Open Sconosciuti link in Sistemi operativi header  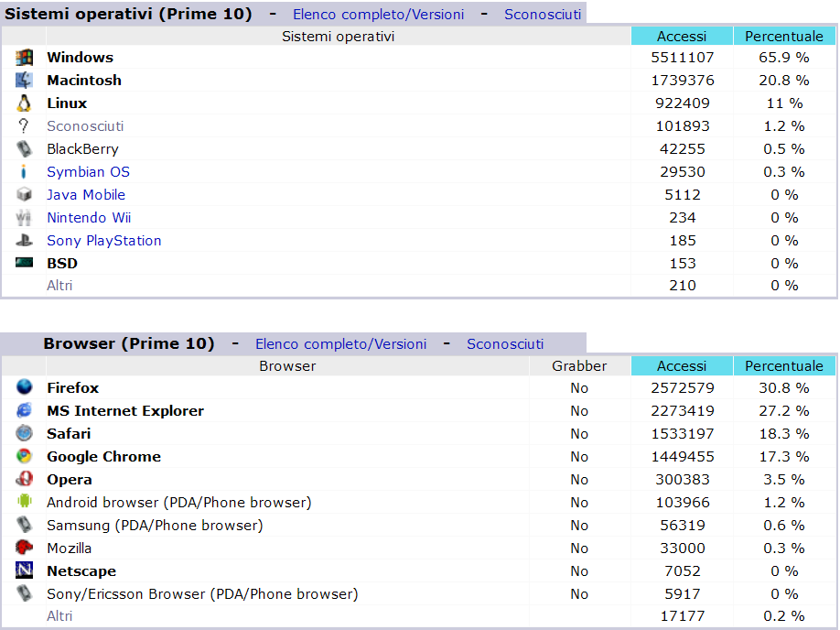click(543, 15)
